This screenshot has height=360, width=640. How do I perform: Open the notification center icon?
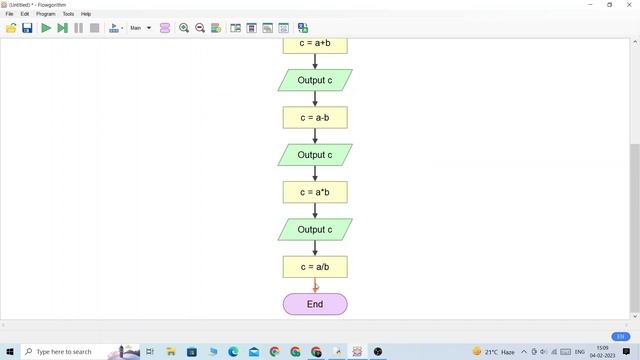pos(626,351)
